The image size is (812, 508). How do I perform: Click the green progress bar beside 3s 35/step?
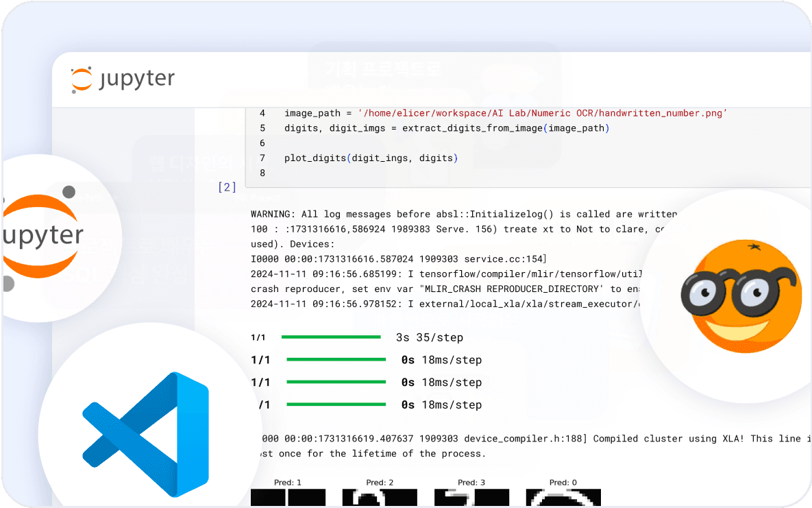point(331,337)
